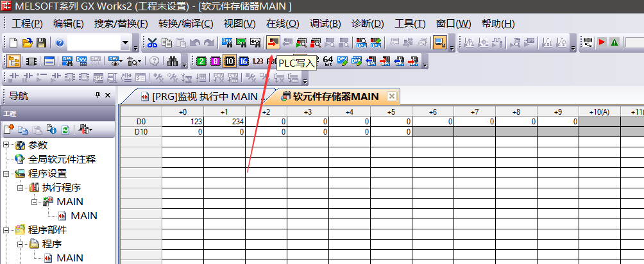This screenshot has width=644, height=264.
Task: Select the +5 column header
Action: point(391,111)
